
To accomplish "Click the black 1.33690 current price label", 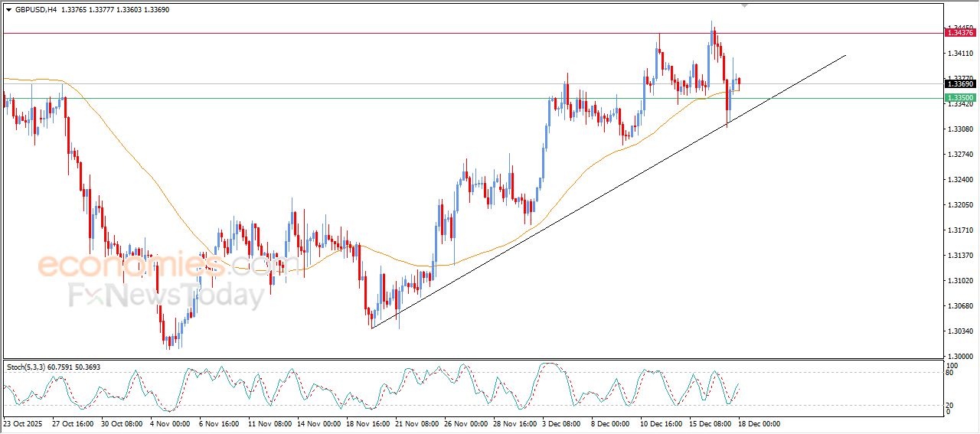I will click(960, 84).
